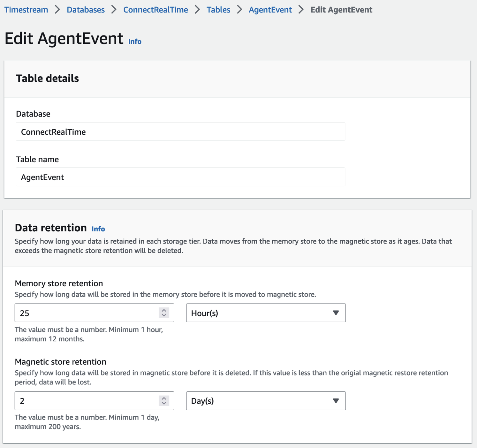Click the 'Minimum 1 hour, maximum 12 months' hint
477x448 pixels.
[89, 334]
